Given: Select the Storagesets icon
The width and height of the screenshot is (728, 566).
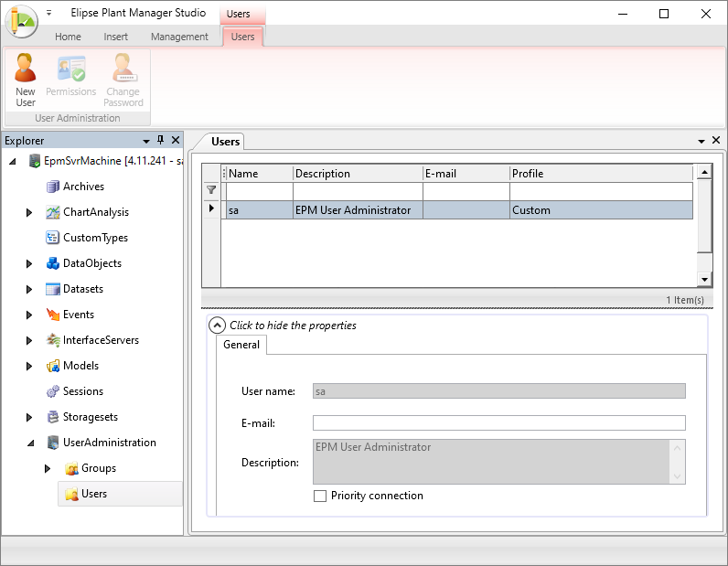Looking at the screenshot, I should (52, 417).
